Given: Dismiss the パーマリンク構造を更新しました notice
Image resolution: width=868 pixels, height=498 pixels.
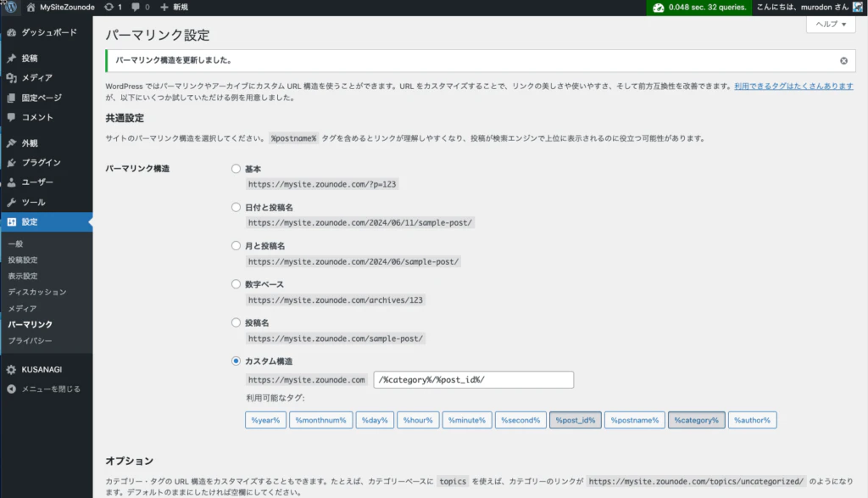Looking at the screenshot, I should (843, 61).
